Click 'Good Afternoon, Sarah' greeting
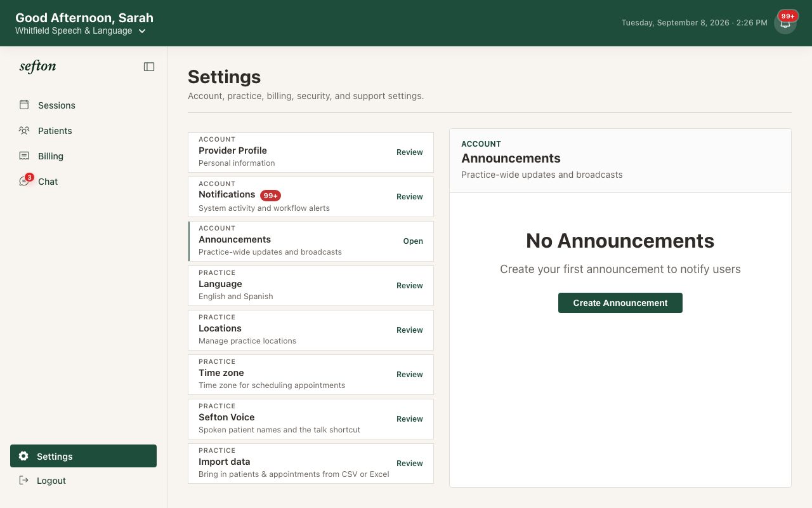Viewport: 812px width, 508px height. click(x=84, y=18)
